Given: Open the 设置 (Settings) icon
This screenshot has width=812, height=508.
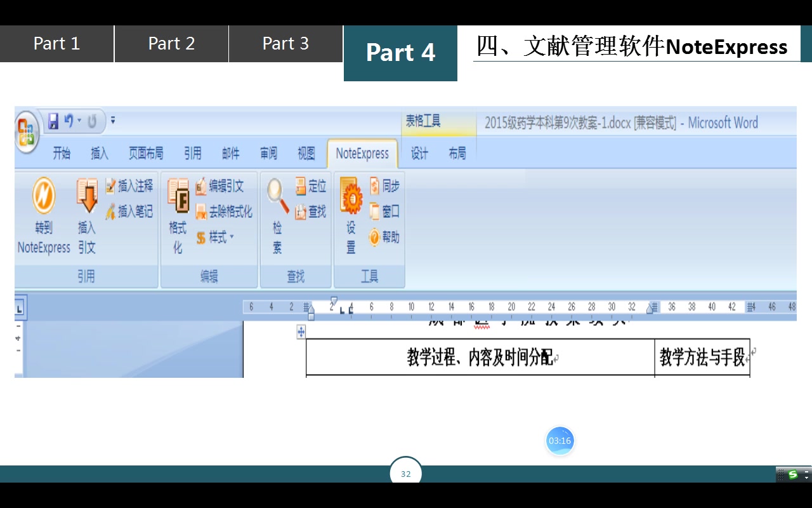Looking at the screenshot, I should pos(350,216).
